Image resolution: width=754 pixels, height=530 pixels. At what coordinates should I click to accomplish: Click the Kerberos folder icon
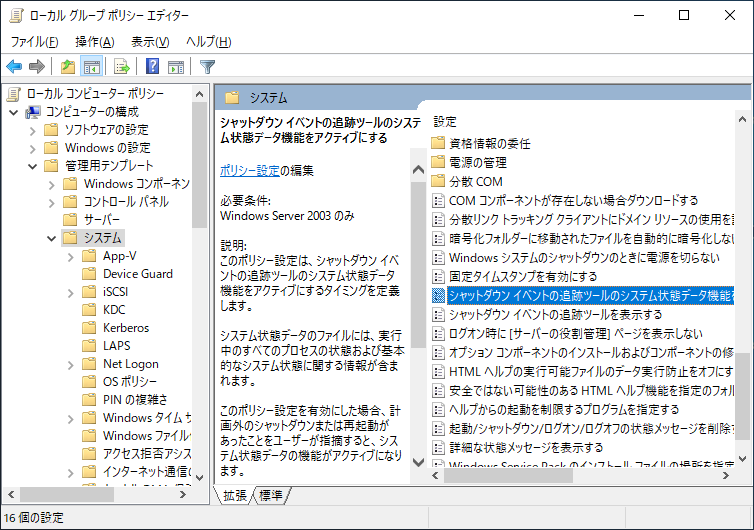pyautogui.click(x=89, y=328)
